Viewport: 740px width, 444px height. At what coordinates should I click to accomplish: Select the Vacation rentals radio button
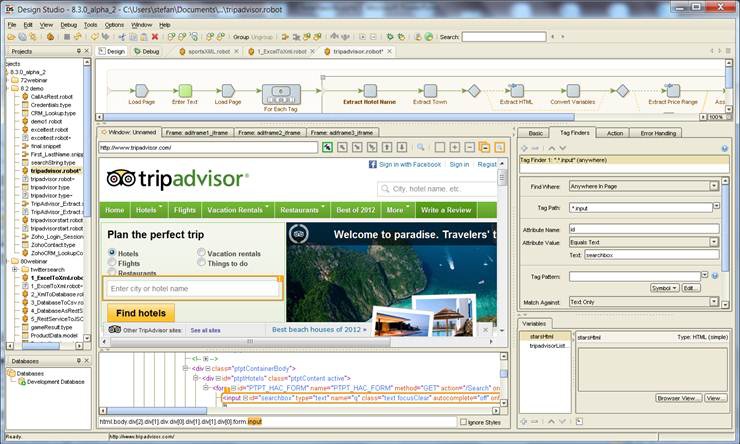click(202, 252)
